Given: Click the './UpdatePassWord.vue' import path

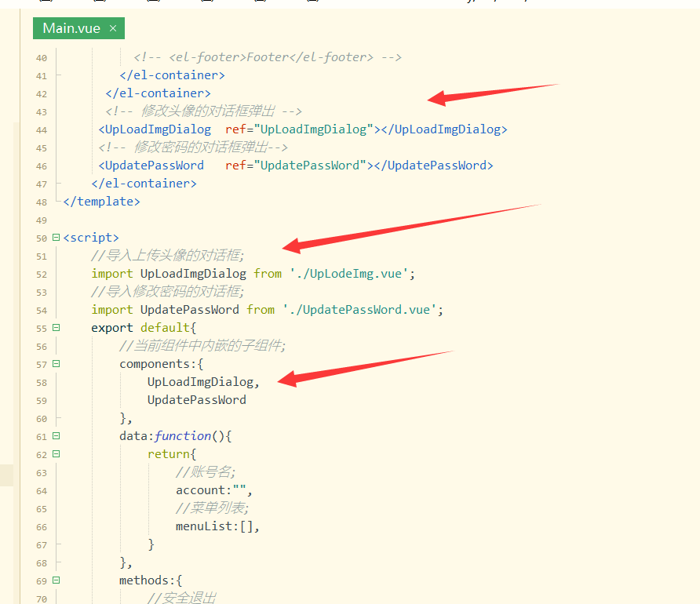Looking at the screenshot, I should tap(359, 310).
